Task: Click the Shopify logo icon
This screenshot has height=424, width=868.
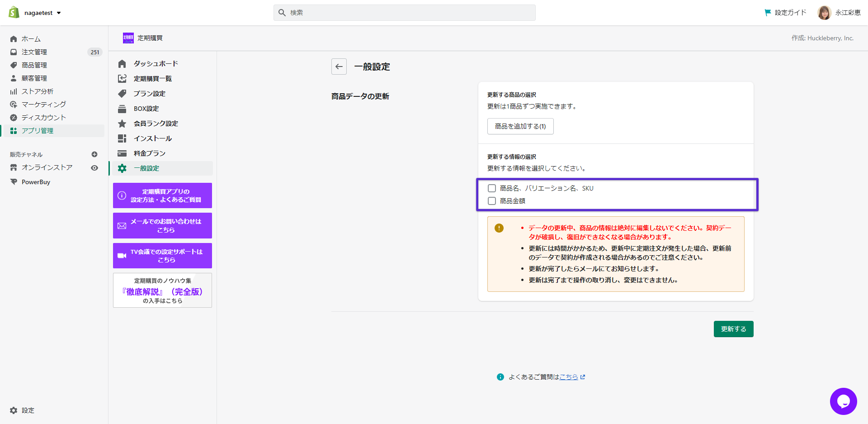Action: click(14, 13)
